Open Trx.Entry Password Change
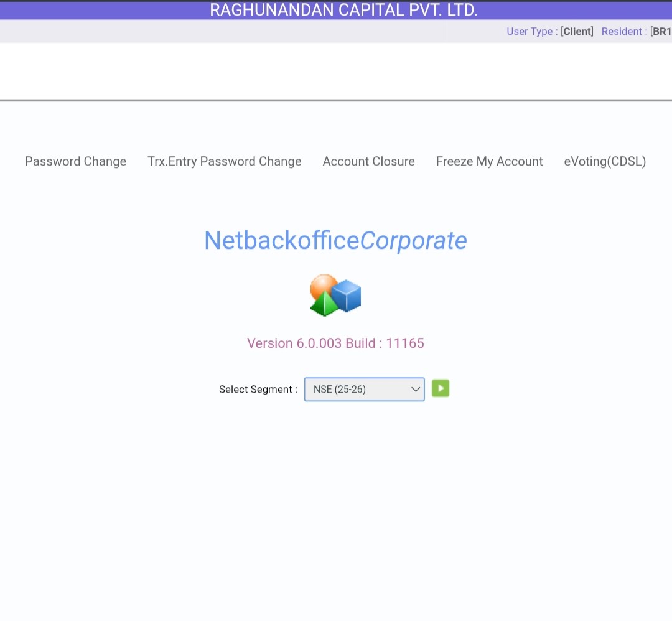Image resolution: width=672 pixels, height=621 pixels. [x=224, y=162]
